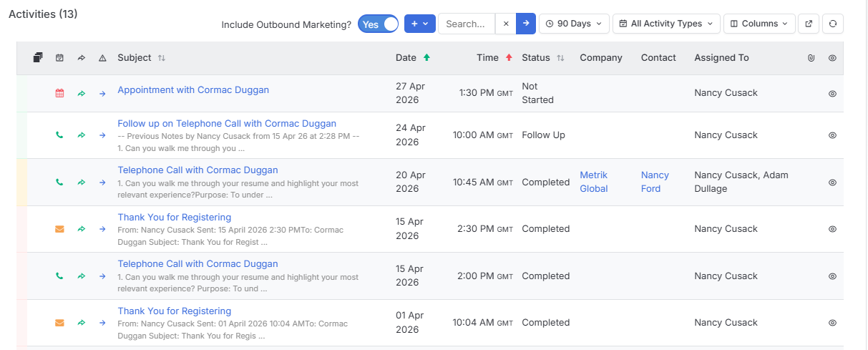Viewport: 868px width, 350px height.
Task: Click envelope icon on 2:30 PM email row
Action: click(x=59, y=229)
